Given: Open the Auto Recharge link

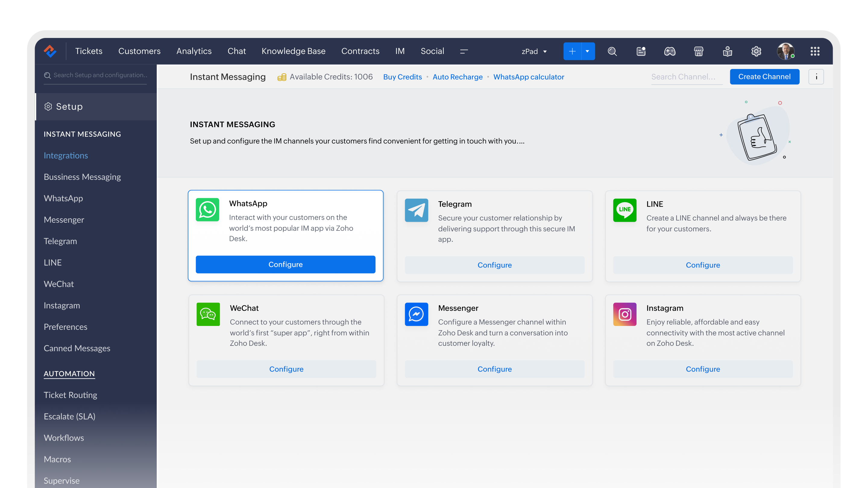Looking at the screenshot, I should point(457,77).
